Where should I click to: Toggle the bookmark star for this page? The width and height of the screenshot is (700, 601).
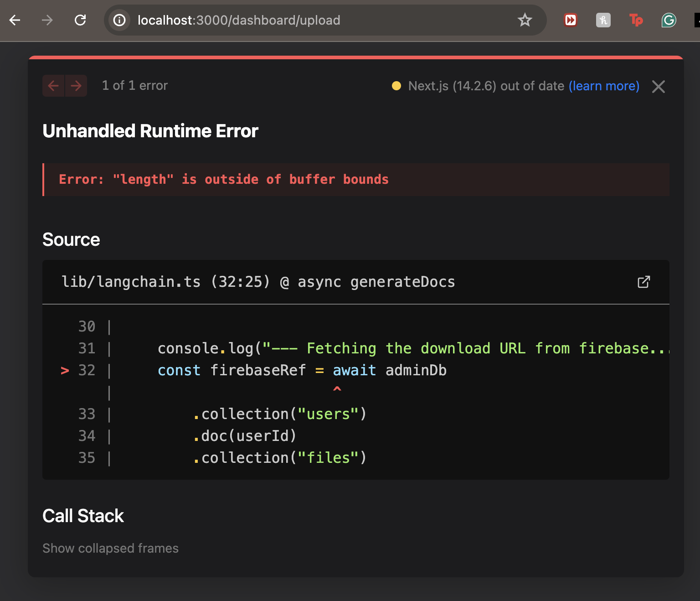tap(525, 20)
